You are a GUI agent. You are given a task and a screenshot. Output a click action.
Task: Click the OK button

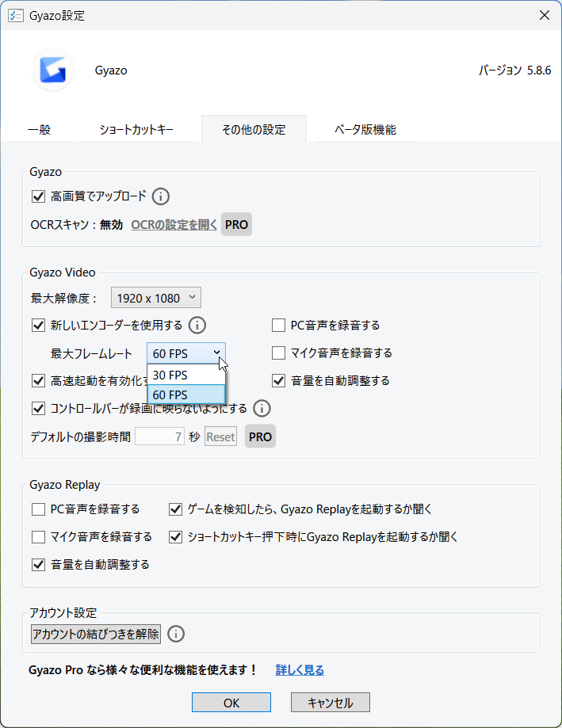231,702
